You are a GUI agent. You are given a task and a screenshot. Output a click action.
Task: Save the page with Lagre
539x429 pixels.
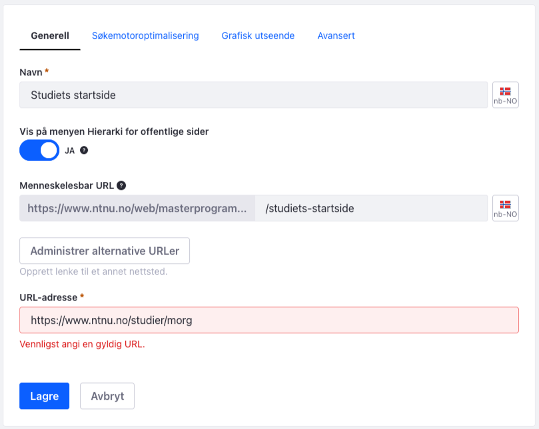(x=44, y=396)
